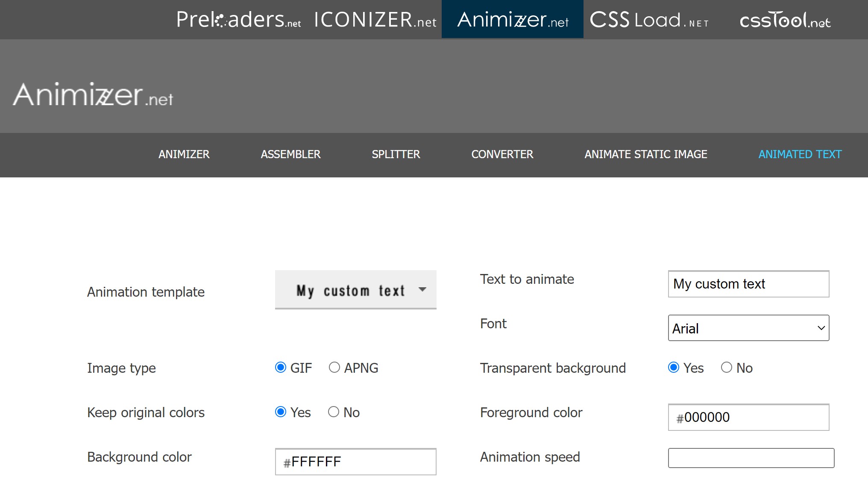The height and width of the screenshot is (489, 868).
Task: Open the cssTool.net site link
Action: click(x=785, y=20)
